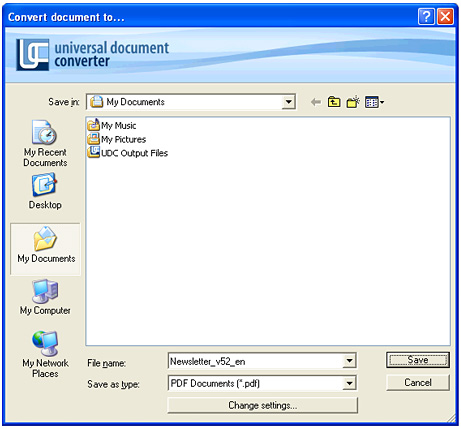Go up one folder level

click(334, 102)
